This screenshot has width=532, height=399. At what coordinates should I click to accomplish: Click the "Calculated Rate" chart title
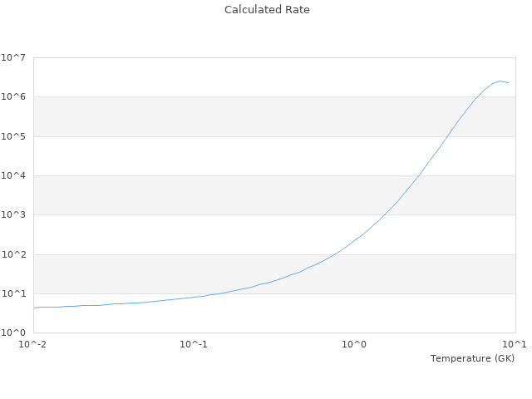click(266, 10)
